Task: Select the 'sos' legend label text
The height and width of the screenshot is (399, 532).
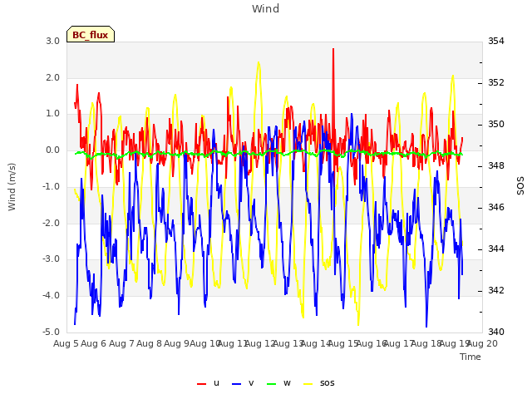Action: [x=327, y=383]
